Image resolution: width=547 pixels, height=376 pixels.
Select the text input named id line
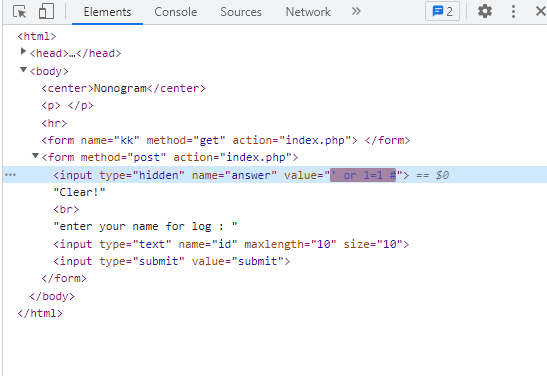pos(231,244)
